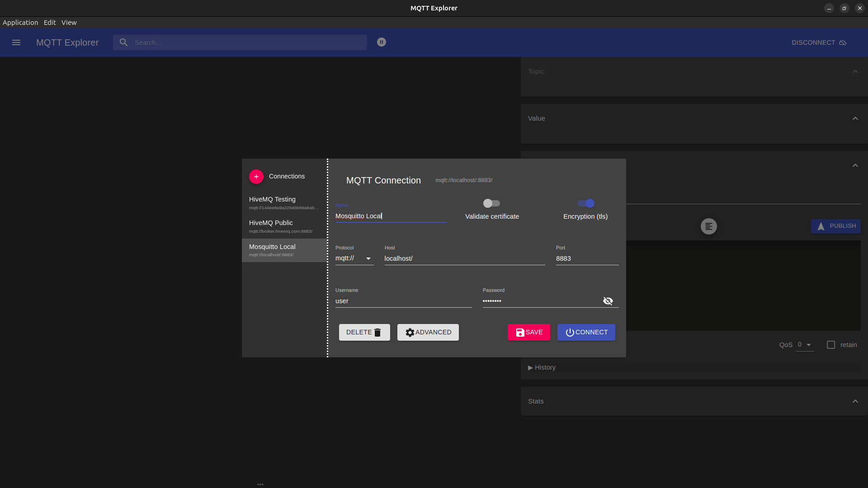Open the QoS dropdown

coord(805,345)
